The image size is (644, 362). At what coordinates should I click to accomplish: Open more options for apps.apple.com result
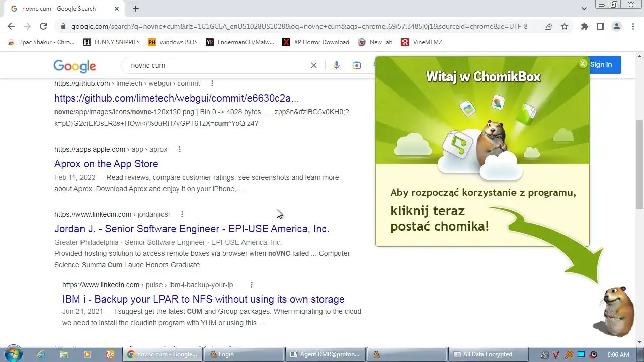pos(179,149)
